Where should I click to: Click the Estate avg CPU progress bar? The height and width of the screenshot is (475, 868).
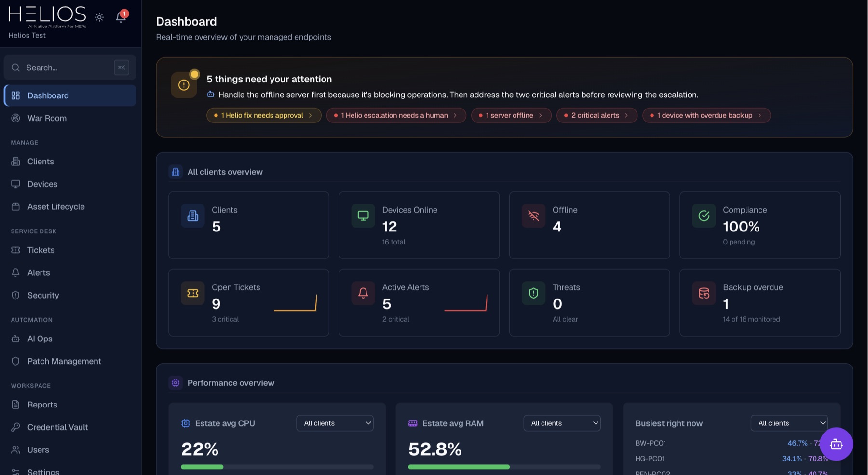[x=277, y=467]
